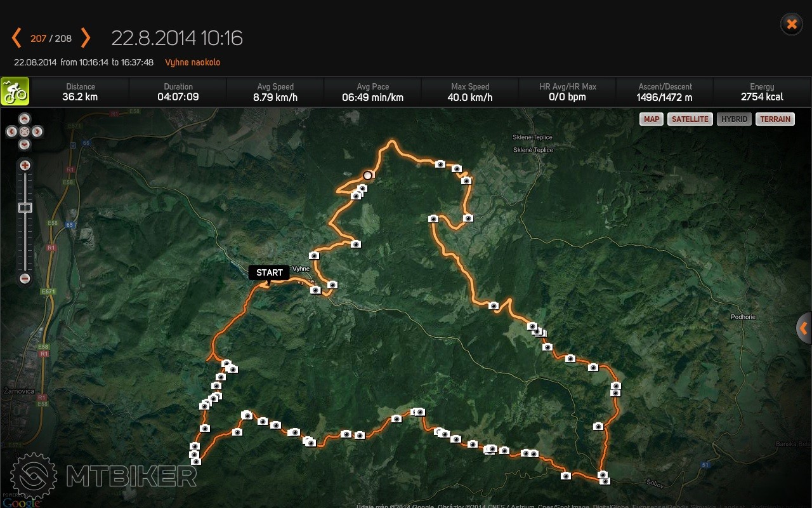Click the map zoom slider handle
This screenshot has height=508, width=812.
click(25, 207)
